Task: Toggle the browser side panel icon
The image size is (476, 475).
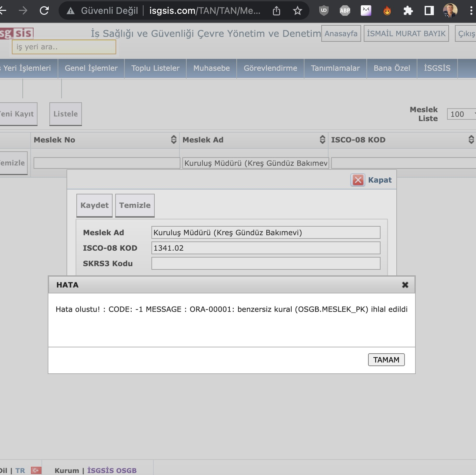Action: pos(429,11)
